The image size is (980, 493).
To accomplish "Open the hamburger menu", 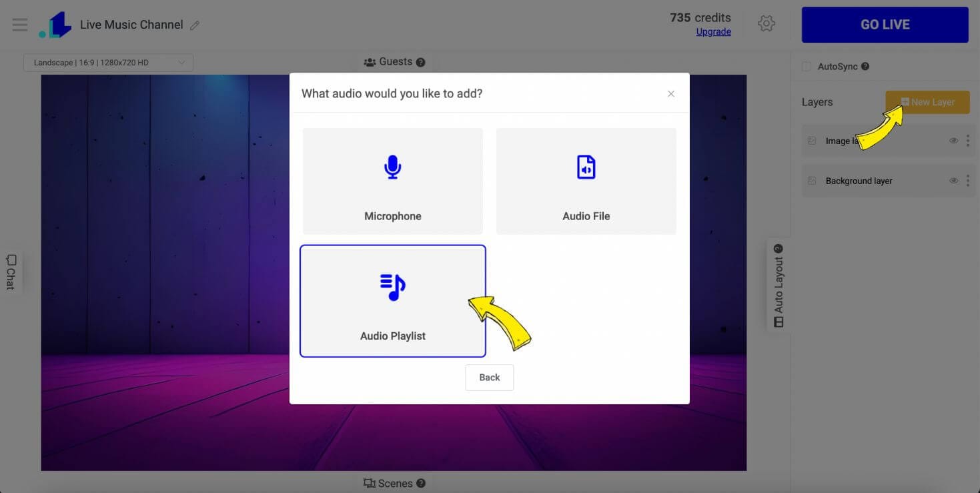I will [x=20, y=25].
